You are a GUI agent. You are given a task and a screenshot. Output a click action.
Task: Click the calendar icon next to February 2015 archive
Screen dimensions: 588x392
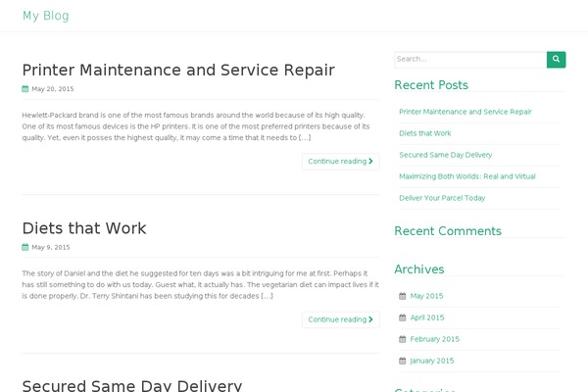(x=403, y=339)
